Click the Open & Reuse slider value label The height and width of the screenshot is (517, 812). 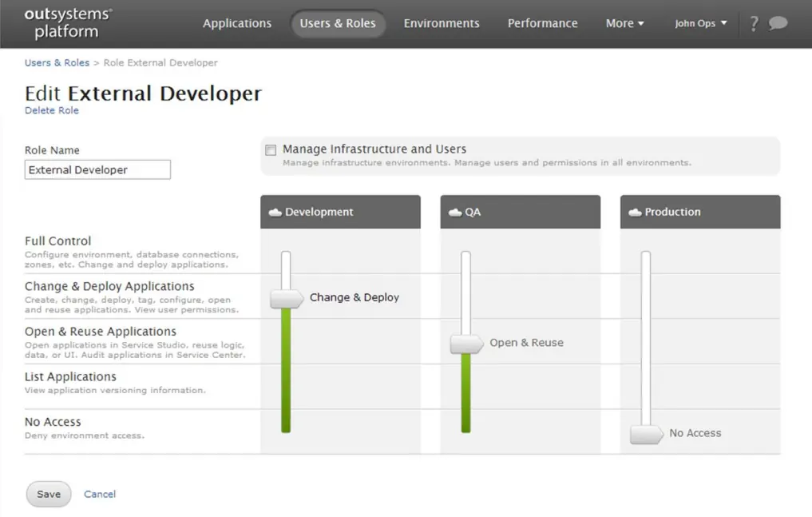[527, 343]
